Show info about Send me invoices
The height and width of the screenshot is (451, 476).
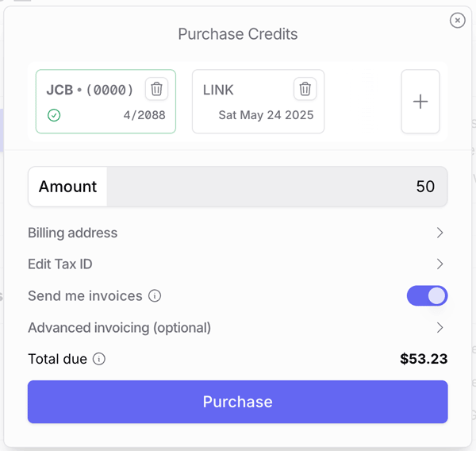point(155,295)
